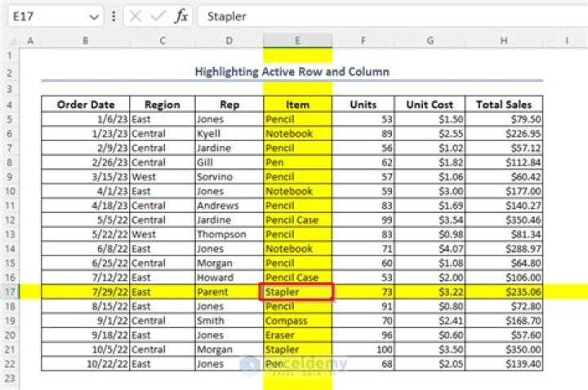588x390 pixels.
Task: Select the active cell 'Stapler' in row 17
Action: click(x=296, y=292)
